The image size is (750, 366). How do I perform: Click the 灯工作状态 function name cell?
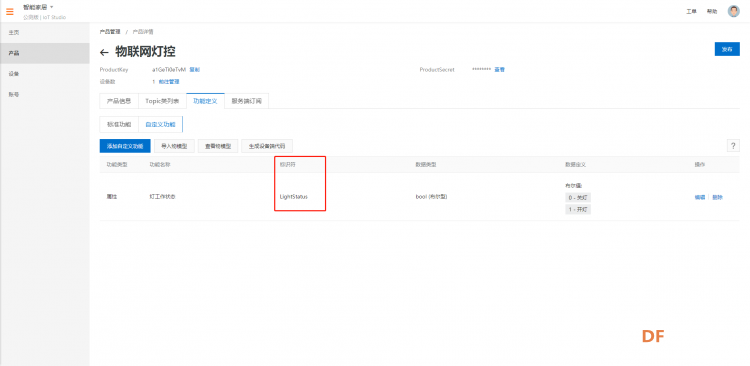point(162,197)
